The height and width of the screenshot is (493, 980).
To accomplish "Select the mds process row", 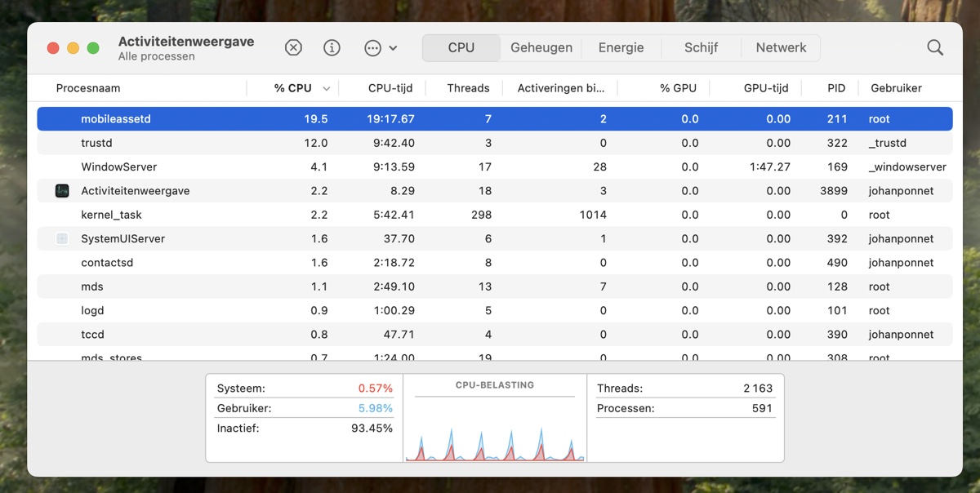I will [x=495, y=286].
